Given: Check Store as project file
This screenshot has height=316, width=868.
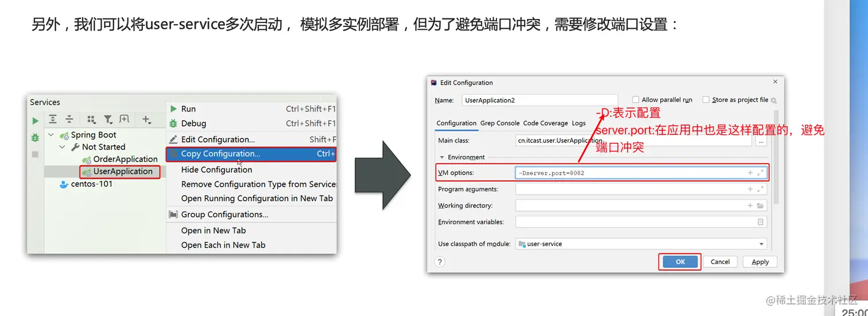Looking at the screenshot, I should point(706,99).
